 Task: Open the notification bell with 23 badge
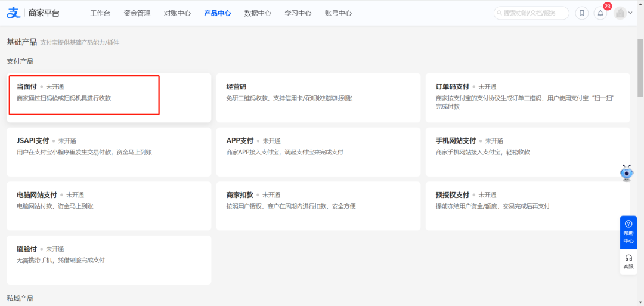(x=600, y=13)
